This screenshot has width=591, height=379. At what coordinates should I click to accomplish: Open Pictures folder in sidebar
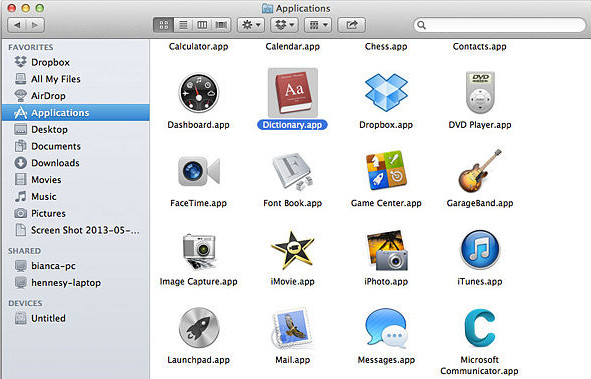click(x=75, y=213)
